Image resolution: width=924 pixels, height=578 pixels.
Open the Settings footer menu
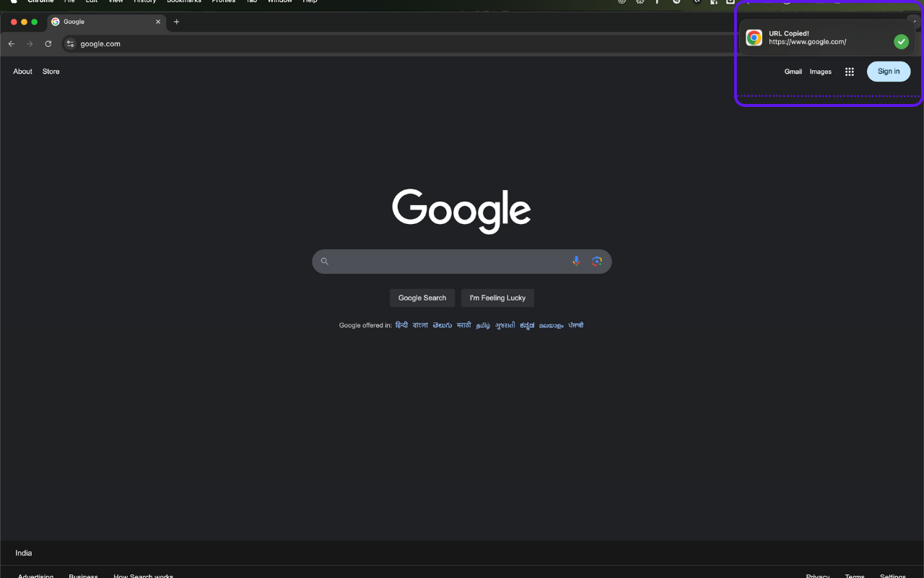tap(893, 576)
